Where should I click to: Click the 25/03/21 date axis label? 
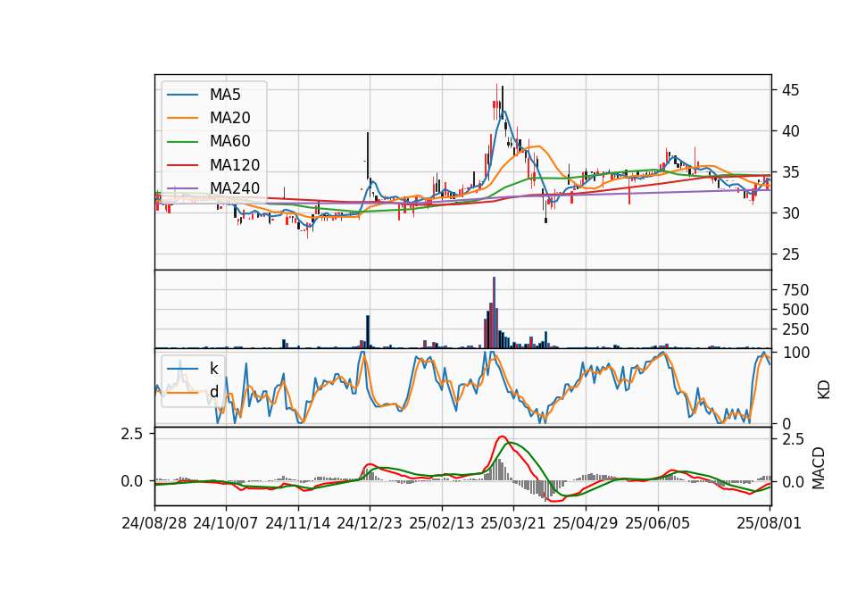(513, 523)
